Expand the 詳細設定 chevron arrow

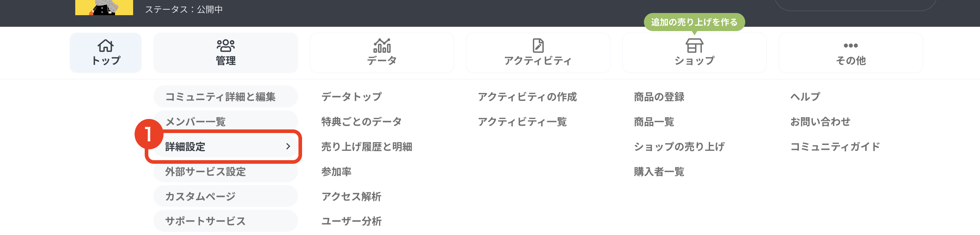[x=288, y=146]
